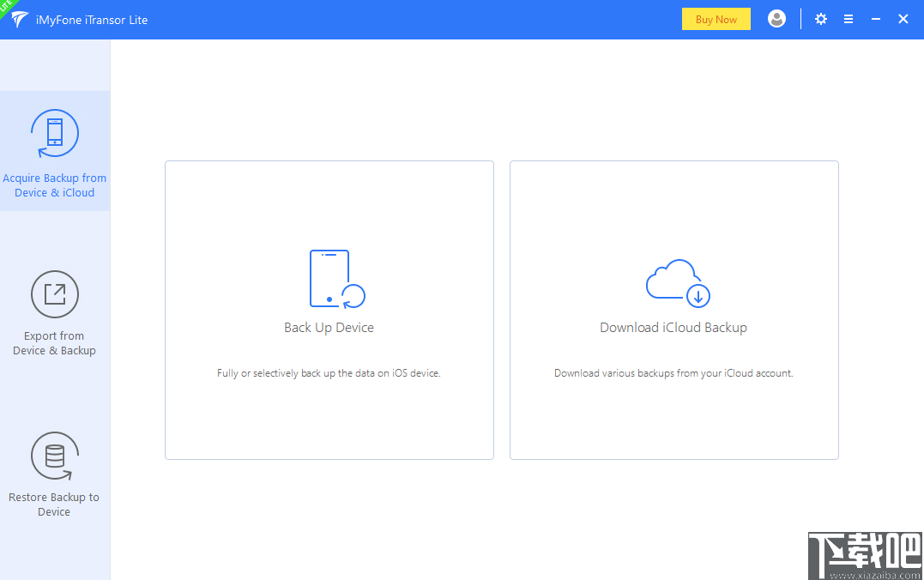
Task: Click the iCloud account backup description text
Action: [x=673, y=372]
